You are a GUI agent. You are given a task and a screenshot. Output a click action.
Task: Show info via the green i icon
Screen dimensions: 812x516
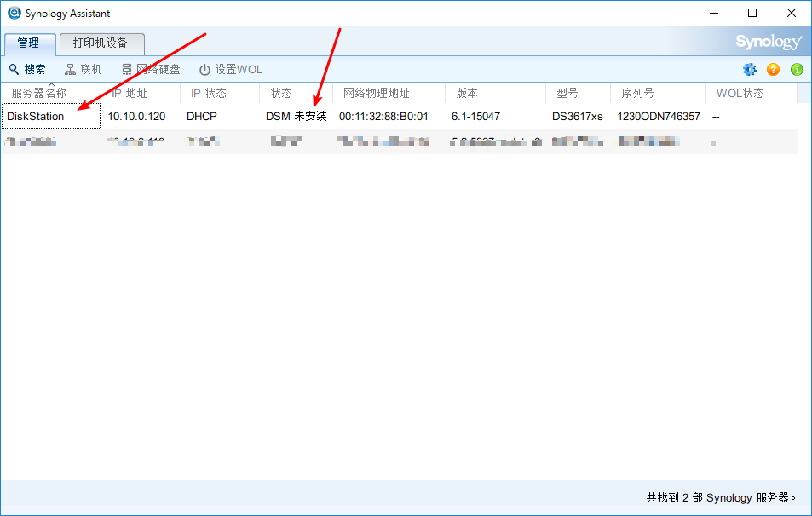click(x=797, y=69)
